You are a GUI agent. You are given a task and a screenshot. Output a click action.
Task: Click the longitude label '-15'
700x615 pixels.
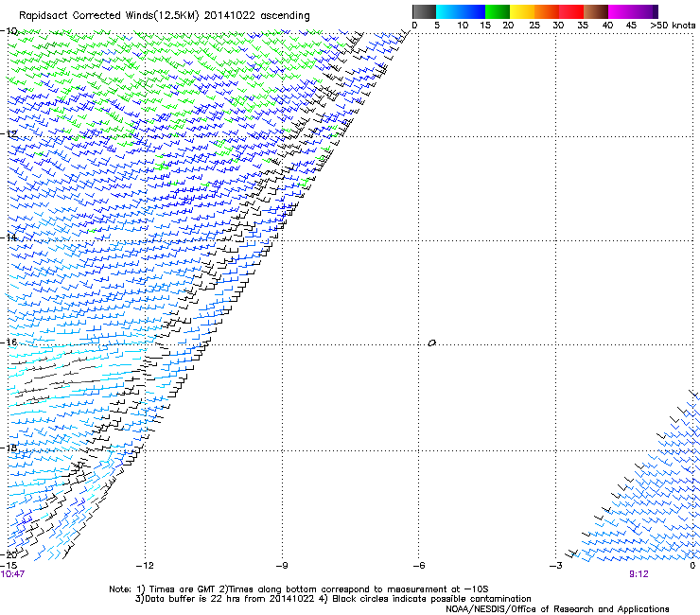click(9, 566)
